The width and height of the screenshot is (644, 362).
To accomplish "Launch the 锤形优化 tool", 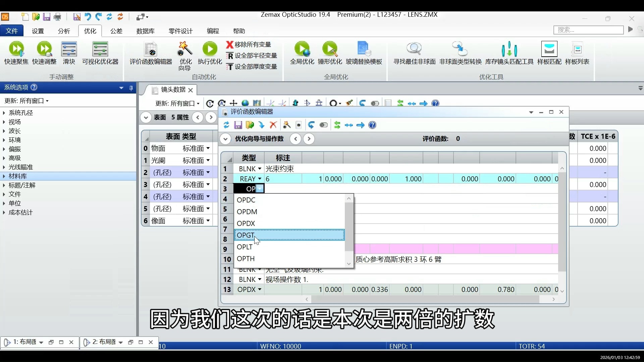I will [330, 52].
